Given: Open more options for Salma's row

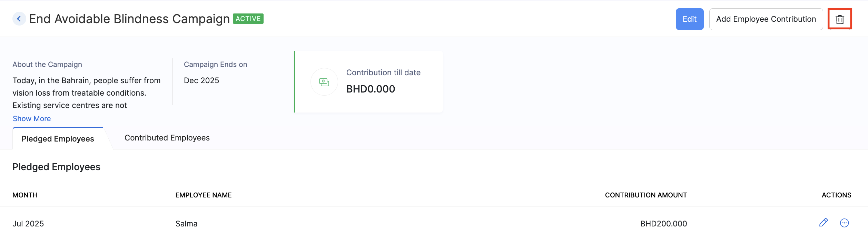Looking at the screenshot, I should point(844,223).
